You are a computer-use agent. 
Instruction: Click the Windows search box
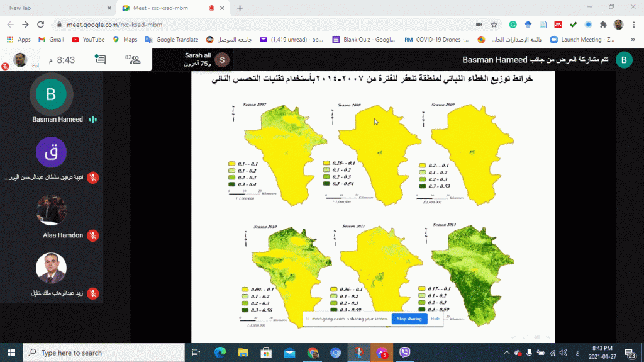(x=104, y=353)
